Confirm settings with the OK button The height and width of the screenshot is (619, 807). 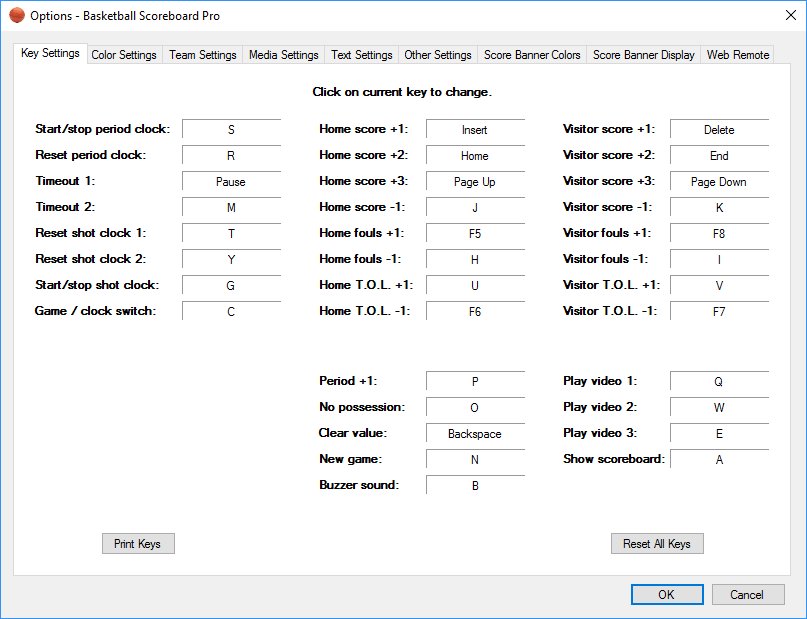(x=667, y=594)
